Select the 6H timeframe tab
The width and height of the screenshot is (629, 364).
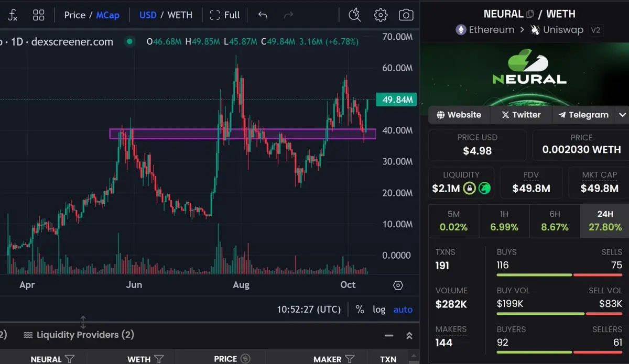point(555,220)
